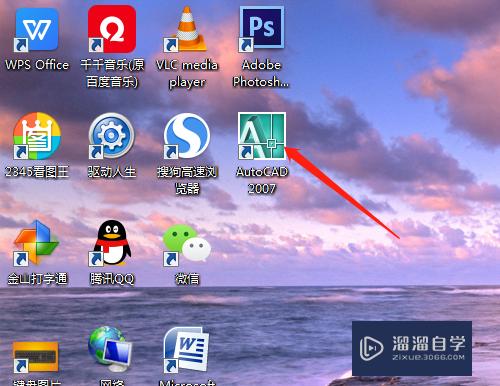Image resolution: width=500 pixels, height=386 pixels.
Task: Click the '微信' label text
Action: click(x=187, y=279)
